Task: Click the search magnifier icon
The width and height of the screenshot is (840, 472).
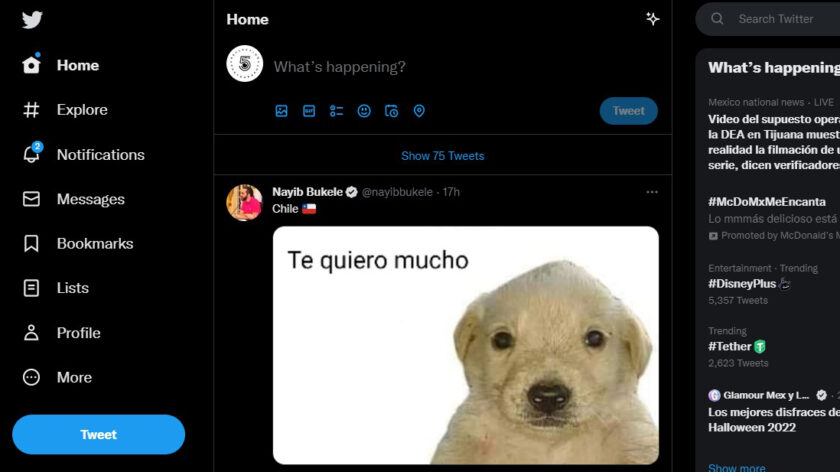Action: pyautogui.click(x=717, y=19)
